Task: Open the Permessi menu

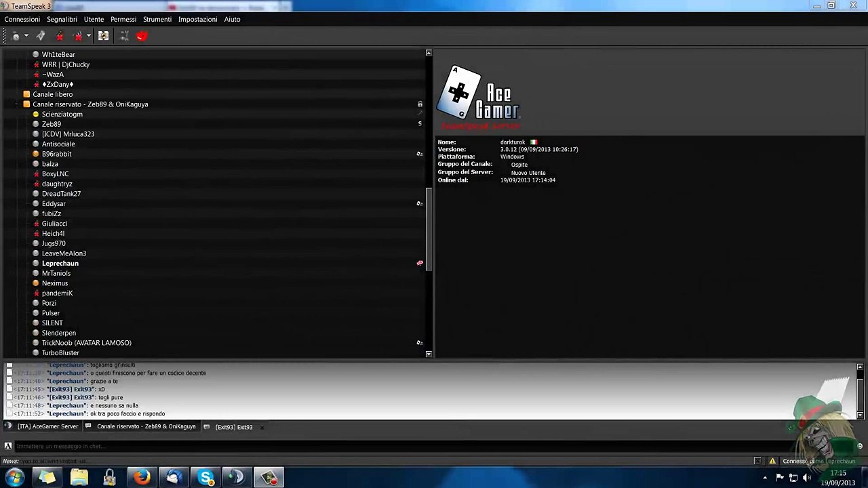Action: (123, 19)
